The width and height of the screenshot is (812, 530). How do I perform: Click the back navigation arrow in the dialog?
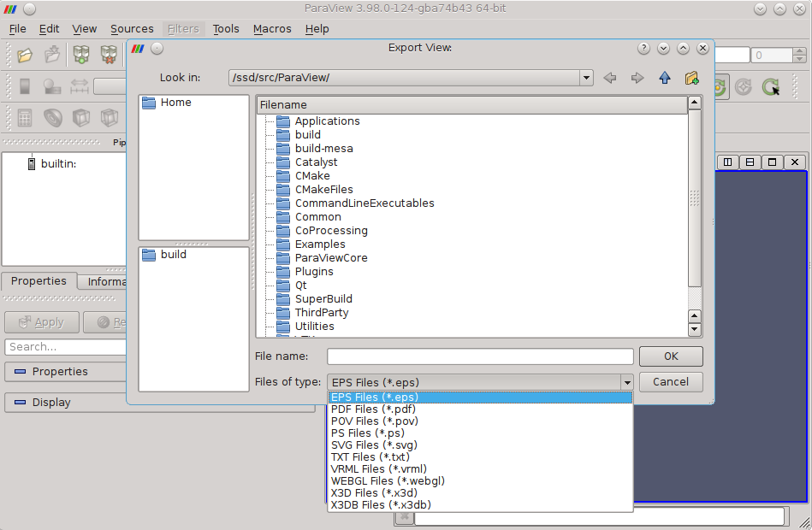coord(610,77)
